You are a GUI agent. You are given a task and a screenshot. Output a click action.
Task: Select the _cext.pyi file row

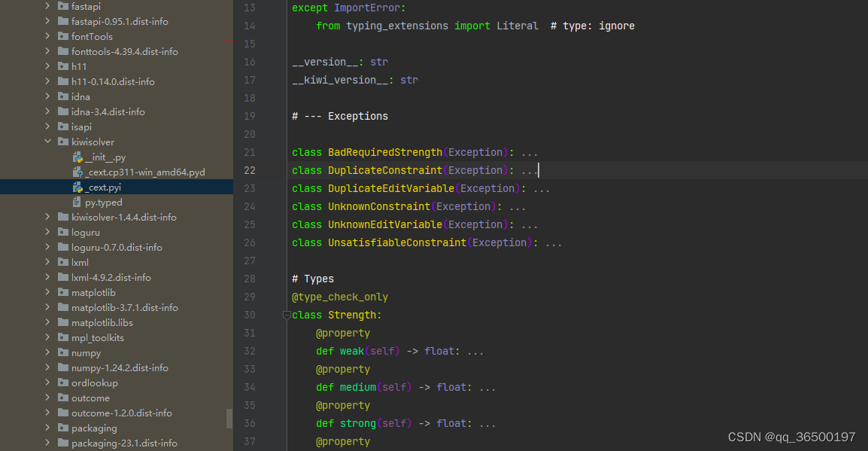pyautogui.click(x=117, y=187)
